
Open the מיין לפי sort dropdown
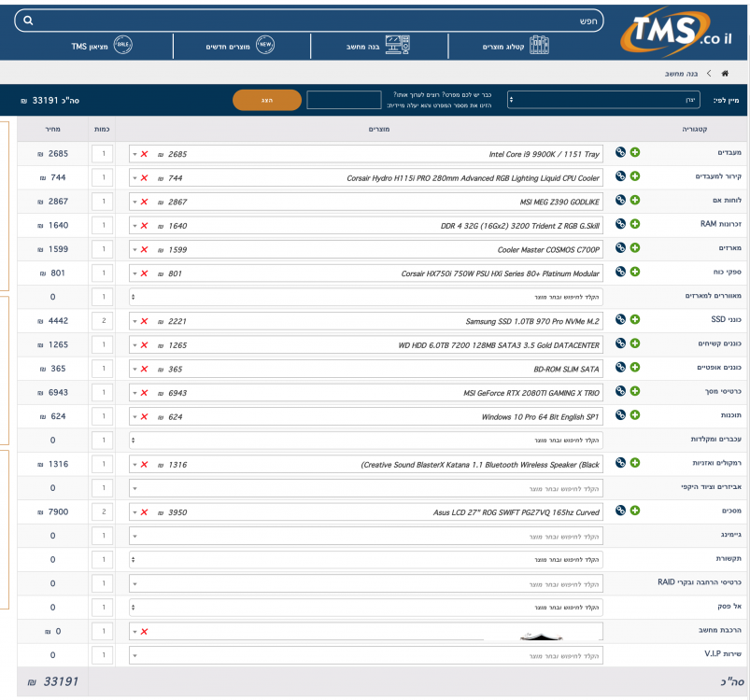[603, 100]
